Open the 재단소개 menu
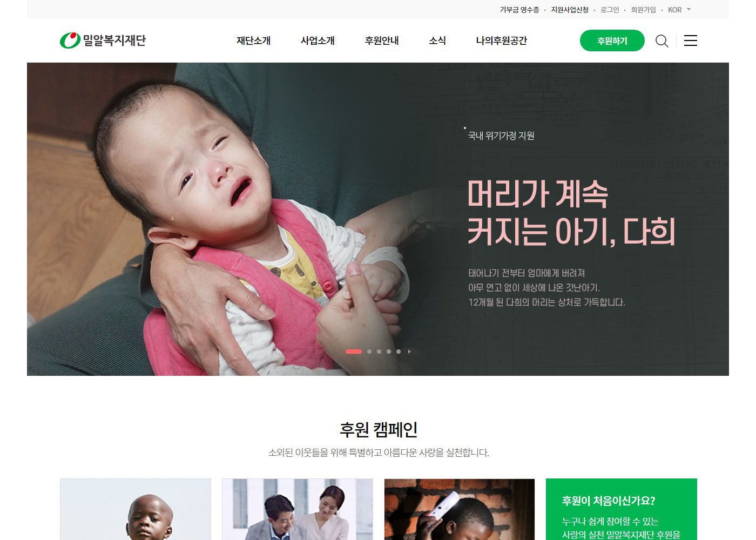756x540 pixels. [253, 40]
